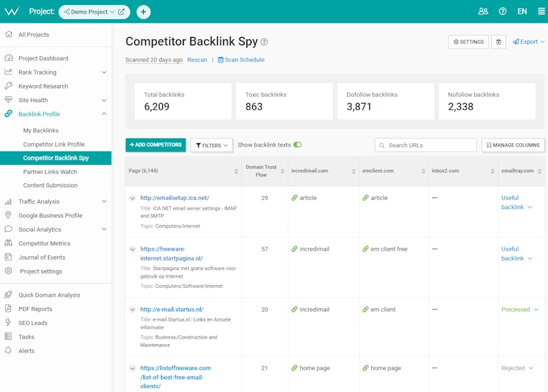Open the Filters dropdown
The height and width of the screenshot is (392, 548).
[x=212, y=145]
